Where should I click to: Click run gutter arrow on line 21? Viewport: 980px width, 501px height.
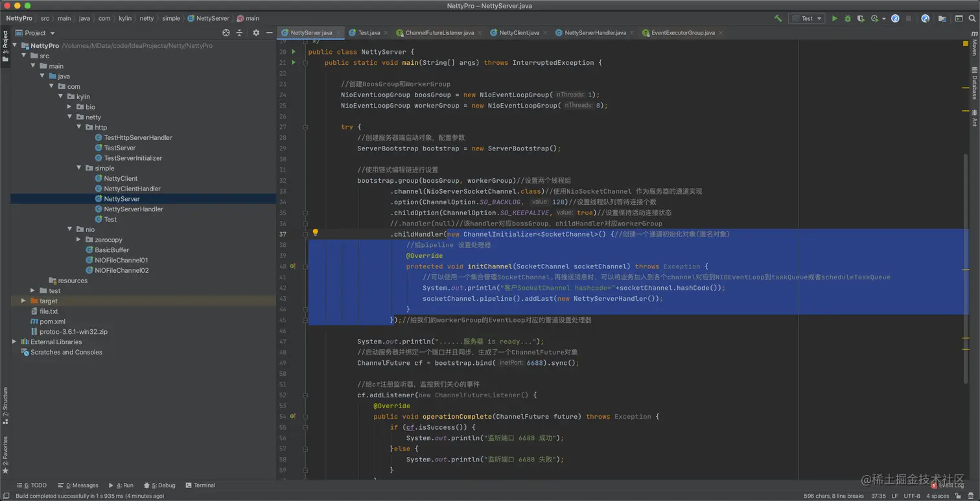294,63
